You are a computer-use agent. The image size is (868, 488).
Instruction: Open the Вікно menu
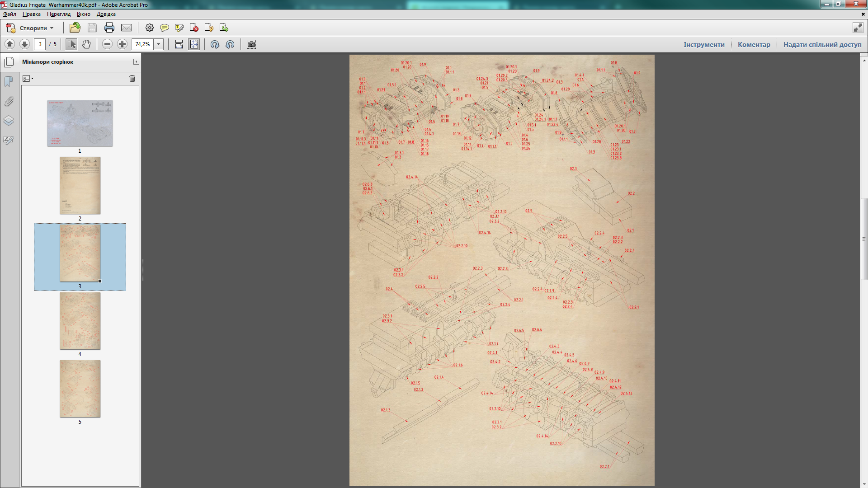(x=84, y=14)
